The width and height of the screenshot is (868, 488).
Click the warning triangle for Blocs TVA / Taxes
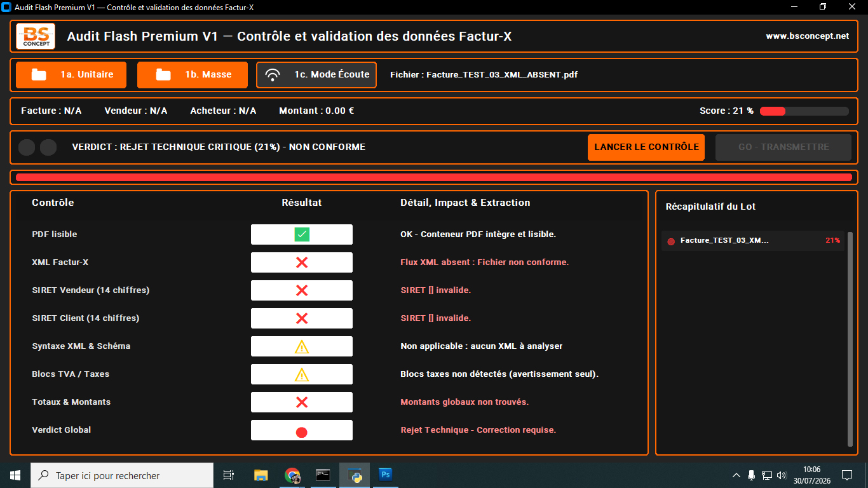(x=302, y=374)
